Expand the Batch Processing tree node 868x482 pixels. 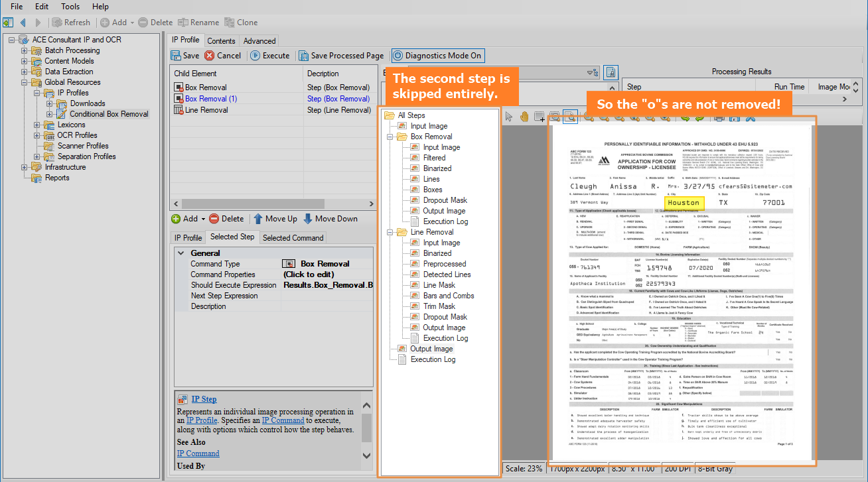(x=25, y=50)
